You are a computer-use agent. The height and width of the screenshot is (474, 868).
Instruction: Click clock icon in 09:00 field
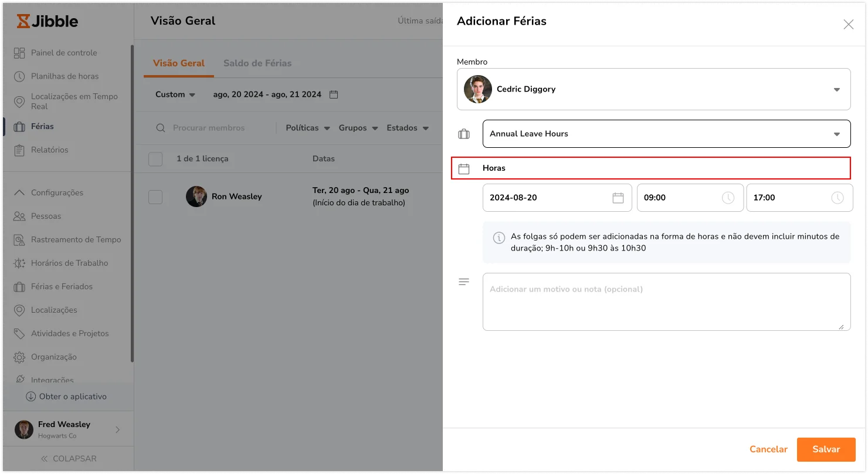point(728,198)
